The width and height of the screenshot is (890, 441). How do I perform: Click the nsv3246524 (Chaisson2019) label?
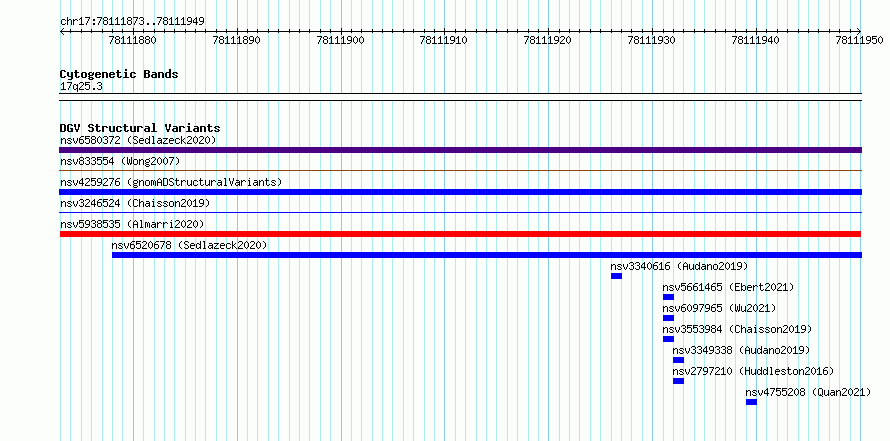[135, 203]
